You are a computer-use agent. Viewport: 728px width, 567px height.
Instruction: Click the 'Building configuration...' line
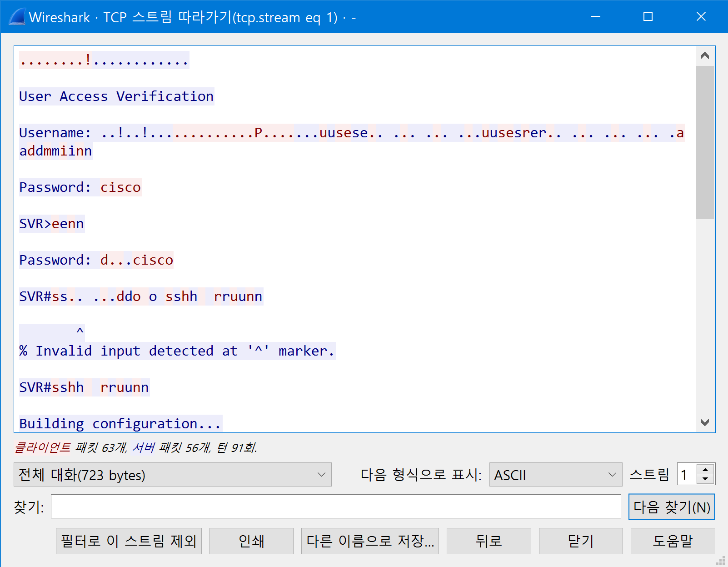pyautogui.click(x=120, y=424)
